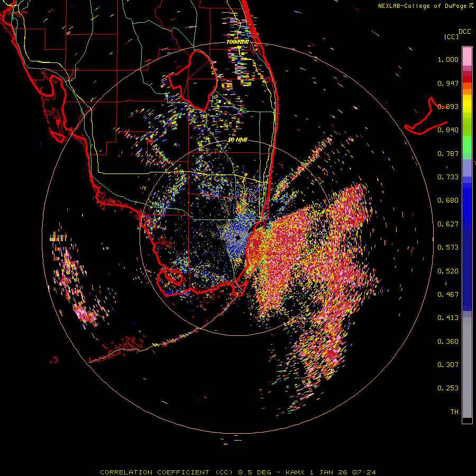Click the TH threshold label on the scale
This screenshot has width=476, height=476.
point(454,412)
